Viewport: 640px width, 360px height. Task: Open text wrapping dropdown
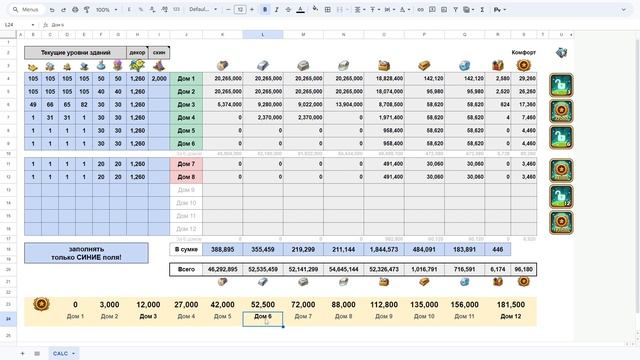pyautogui.click(x=389, y=10)
